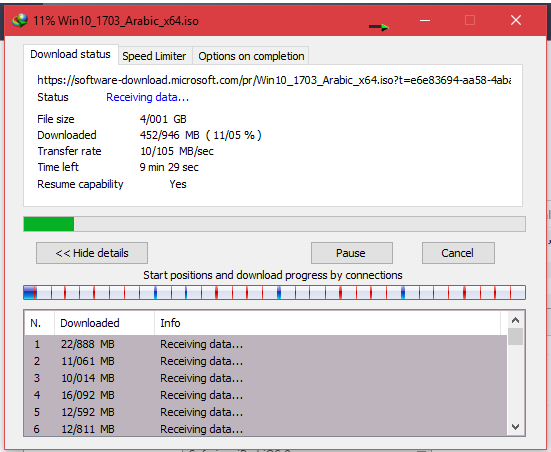Collapse details with Hide details button

[x=92, y=253]
